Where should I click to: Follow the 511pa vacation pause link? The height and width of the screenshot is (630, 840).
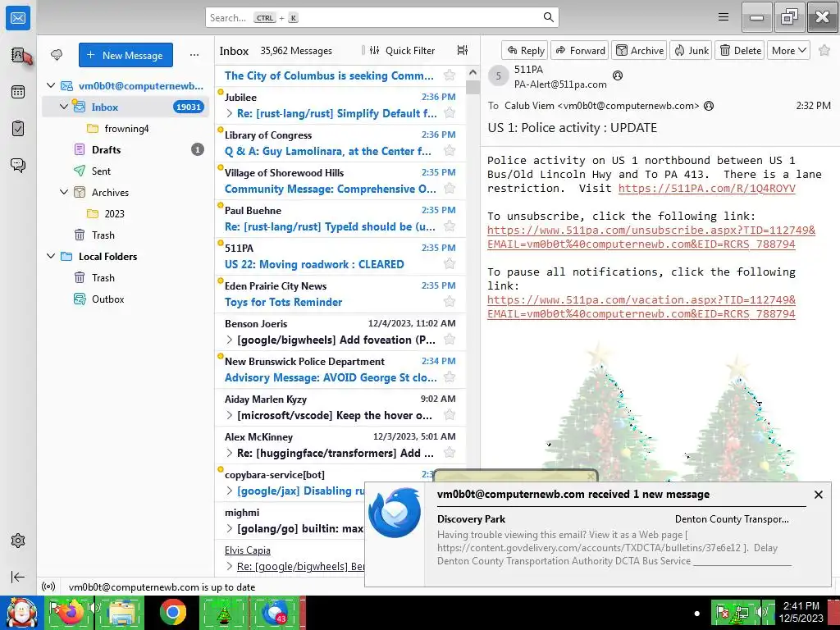click(641, 307)
